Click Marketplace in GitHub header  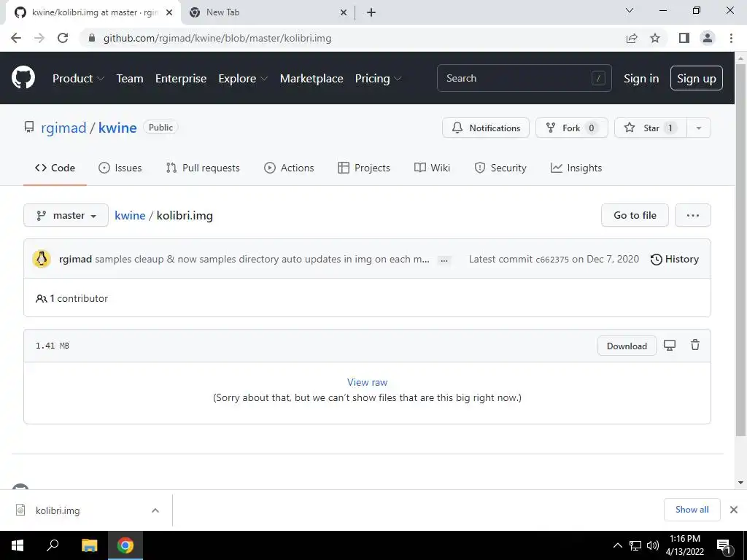[311, 79]
